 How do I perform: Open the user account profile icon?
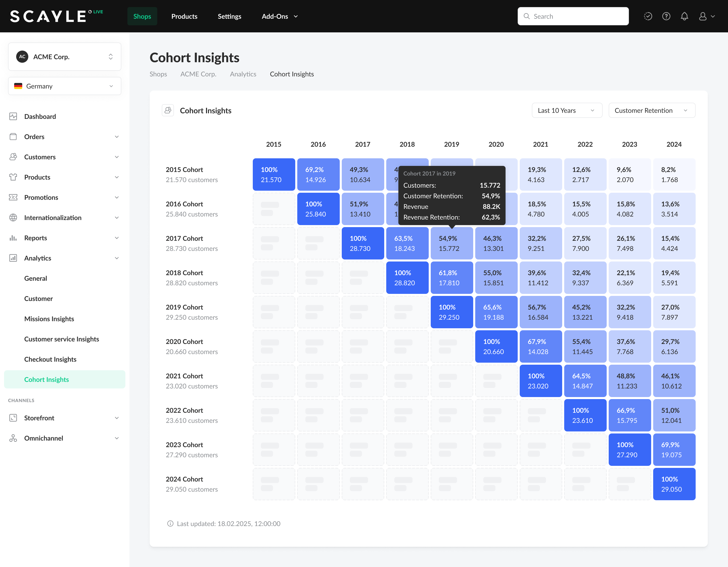[703, 16]
